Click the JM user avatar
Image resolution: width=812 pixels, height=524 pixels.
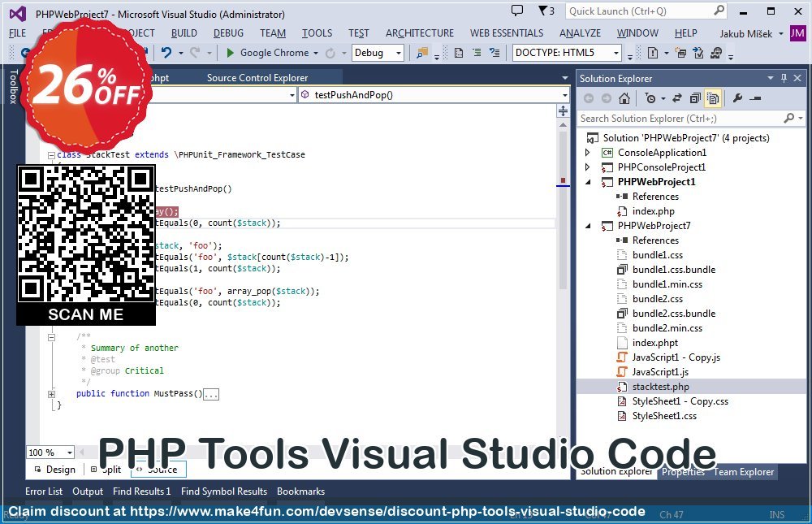click(797, 33)
